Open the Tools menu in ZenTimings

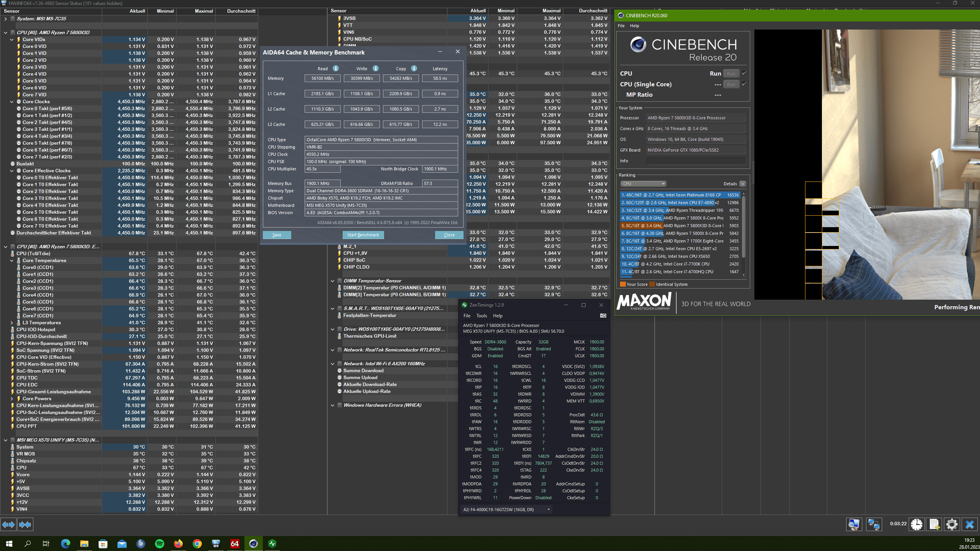pyautogui.click(x=481, y=316)
